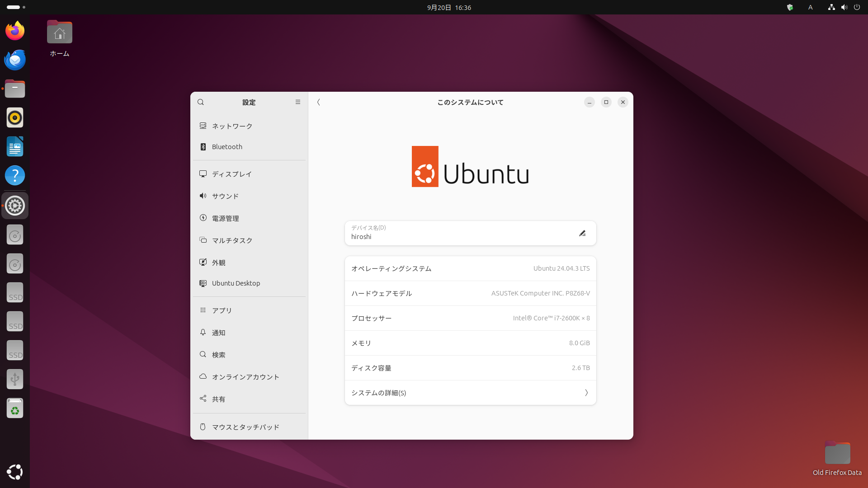Open system power menu in top bar
This screenshot has height=488, width=868.
tap(857, 7)
